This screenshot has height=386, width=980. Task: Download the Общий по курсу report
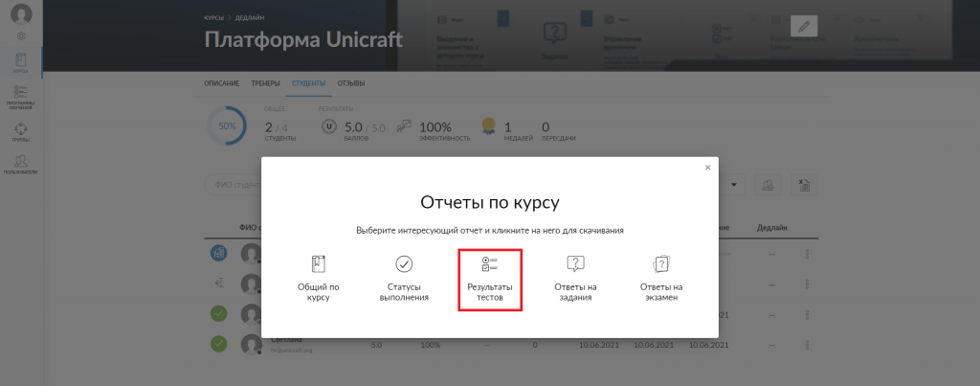tap(318, 280)
